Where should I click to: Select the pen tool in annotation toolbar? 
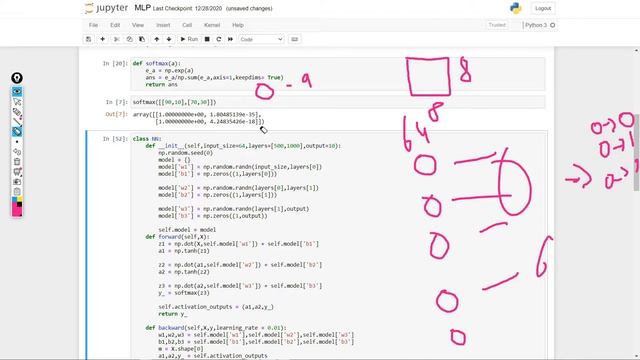tap(17, 112)
